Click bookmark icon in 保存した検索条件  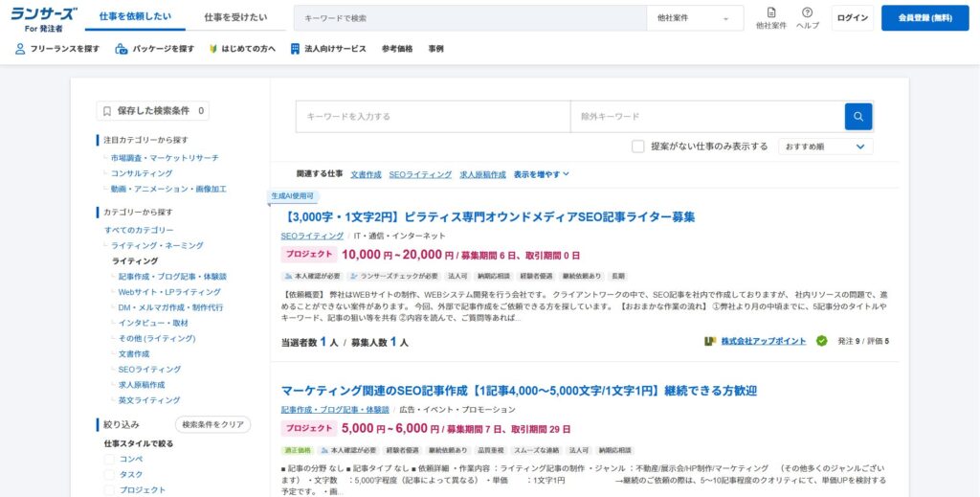107,111
